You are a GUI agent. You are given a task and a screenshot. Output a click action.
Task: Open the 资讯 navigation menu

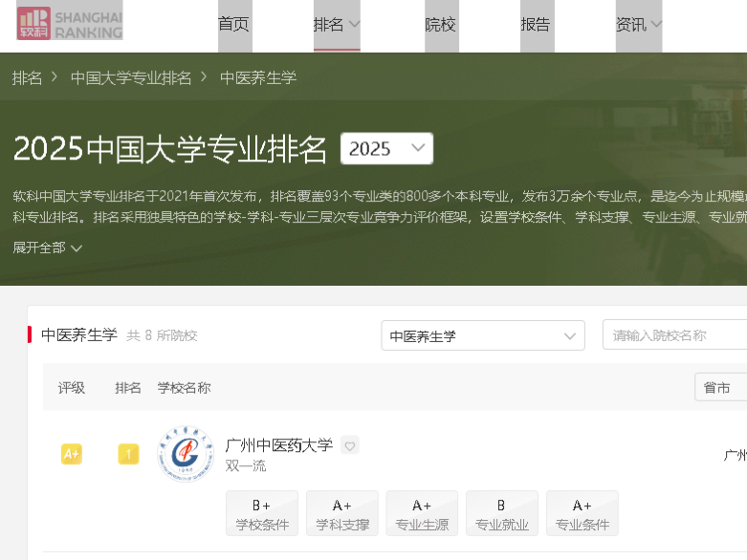pos(638,24)
